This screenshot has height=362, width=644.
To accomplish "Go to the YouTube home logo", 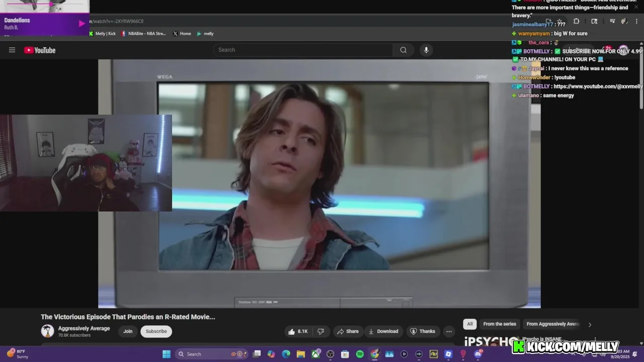I will click(x=40, y=50).
